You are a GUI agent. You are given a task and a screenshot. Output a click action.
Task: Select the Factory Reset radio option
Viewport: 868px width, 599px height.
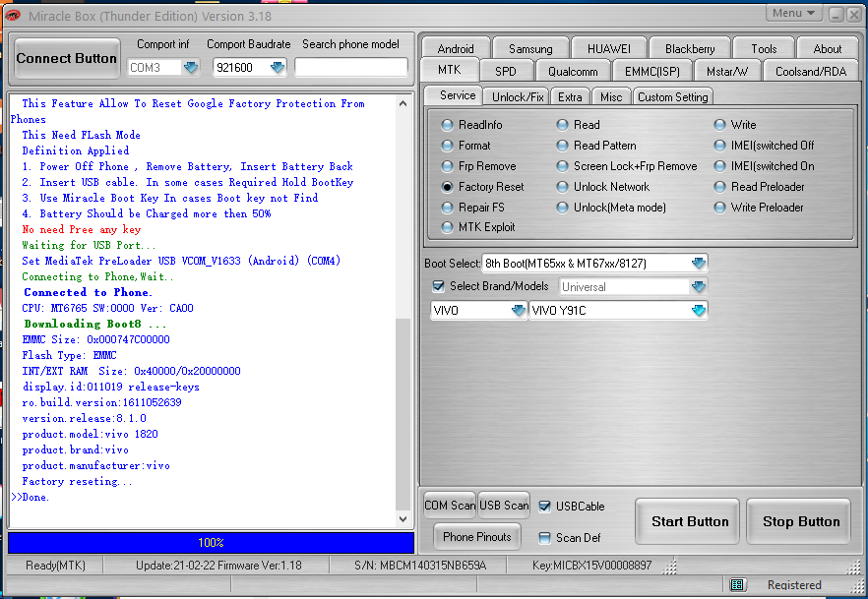pyautogui.click(x=447, y=187)
